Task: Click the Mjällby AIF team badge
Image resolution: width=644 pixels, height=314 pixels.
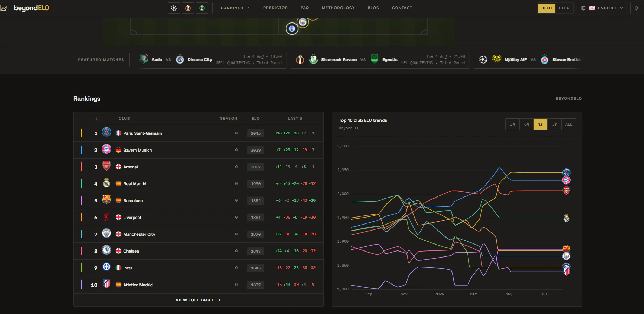Action: tap(497, 59)
